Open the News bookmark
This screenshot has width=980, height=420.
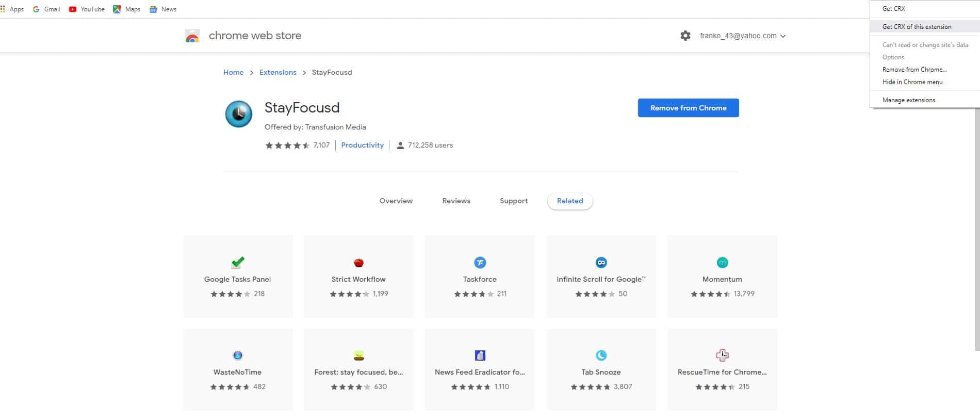[163, 9]
